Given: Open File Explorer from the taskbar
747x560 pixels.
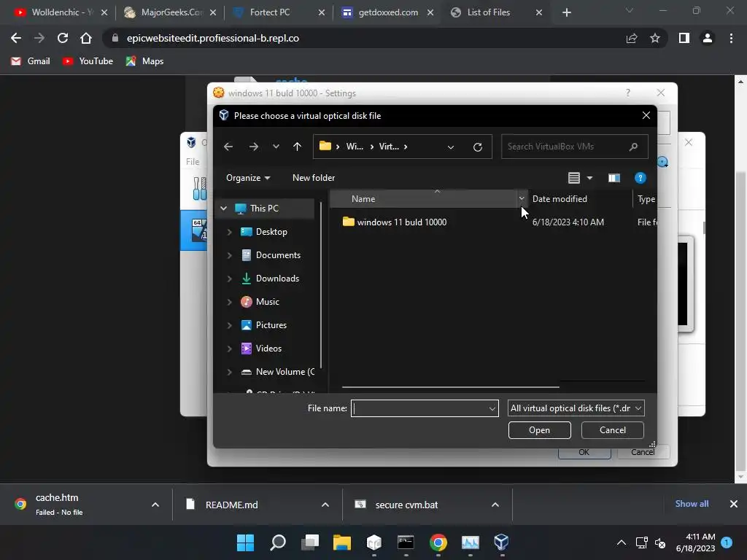Looking at the screenshot, I should 341,542.
